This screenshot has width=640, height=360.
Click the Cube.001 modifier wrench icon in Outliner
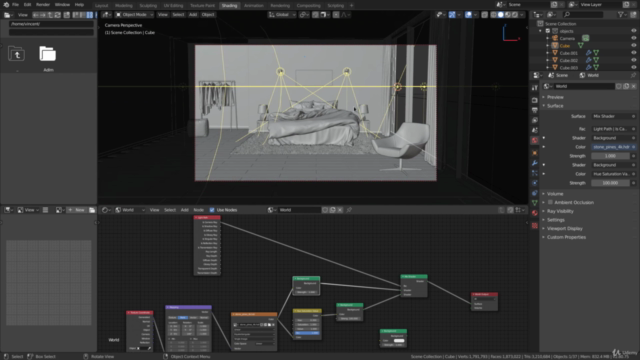pos(588,53)
